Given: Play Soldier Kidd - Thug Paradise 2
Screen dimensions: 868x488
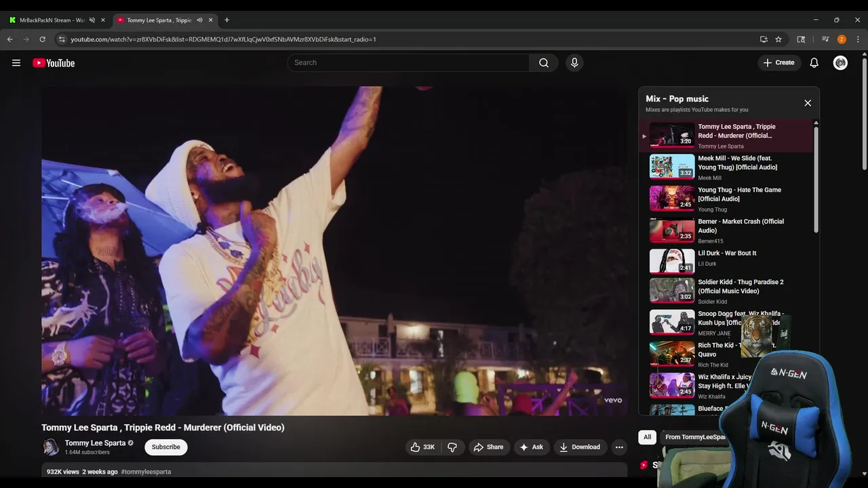Looking at the screenshot, I should (x=726, y=291).
